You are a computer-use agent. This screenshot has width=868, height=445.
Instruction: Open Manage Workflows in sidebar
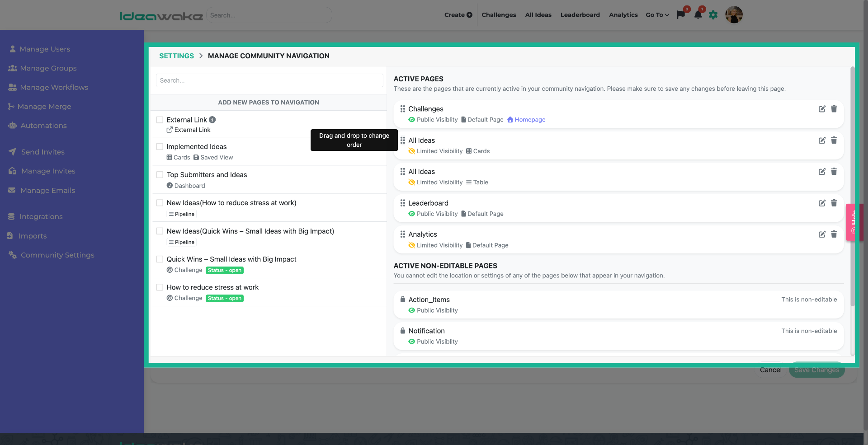(48, 87)
